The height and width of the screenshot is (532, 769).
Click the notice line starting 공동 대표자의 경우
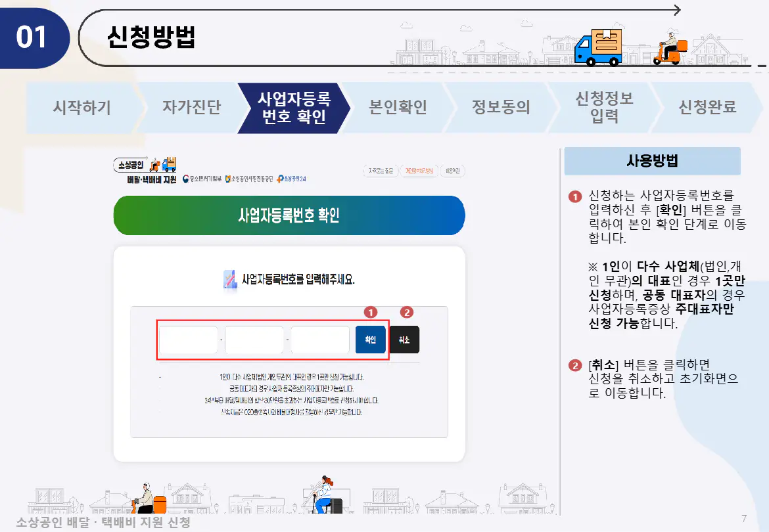pos(291,389)
